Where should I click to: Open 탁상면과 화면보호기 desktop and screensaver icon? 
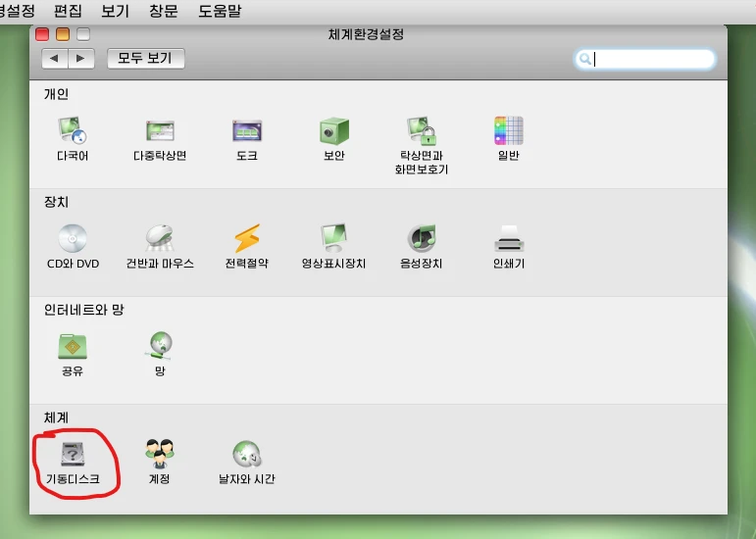[422, 130]
